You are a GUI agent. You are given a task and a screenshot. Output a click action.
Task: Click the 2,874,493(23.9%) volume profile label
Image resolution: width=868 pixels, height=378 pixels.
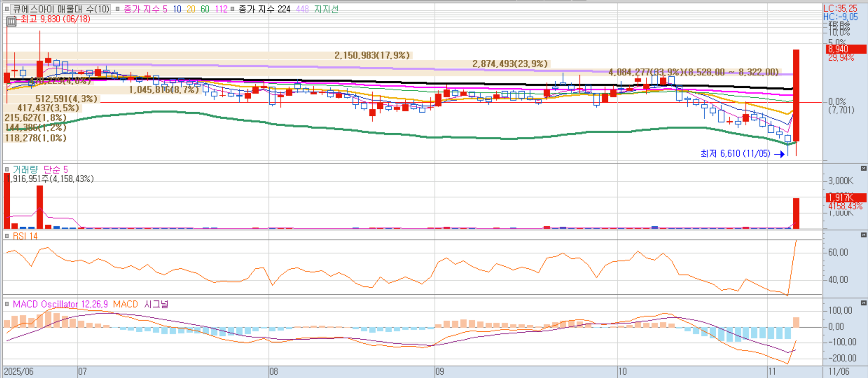click(x=510, y=64)
